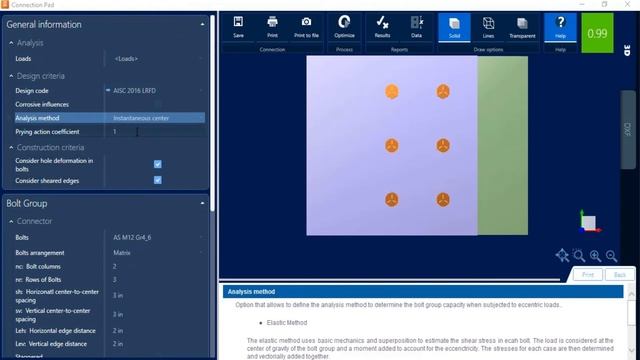This screenshot has height=360, width=640.
Task: Toggle Consider hole deformation in bolts checkbox
Action: [158, 164]
